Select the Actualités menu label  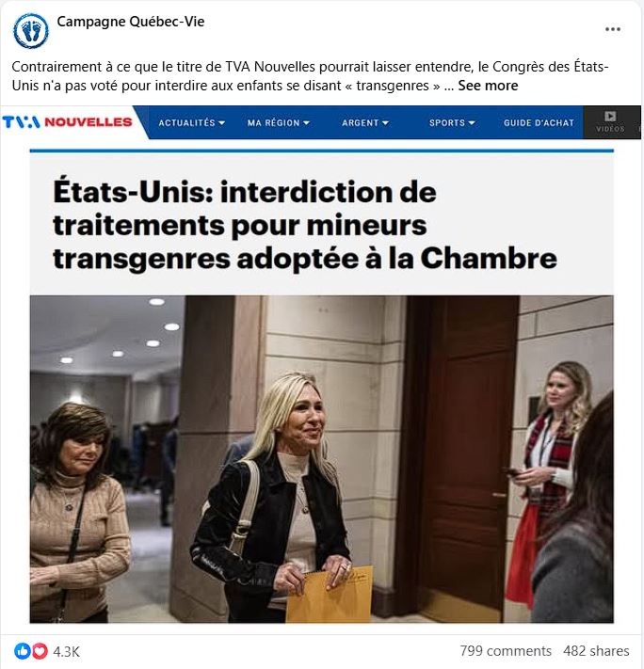click(x=186, y=123)
